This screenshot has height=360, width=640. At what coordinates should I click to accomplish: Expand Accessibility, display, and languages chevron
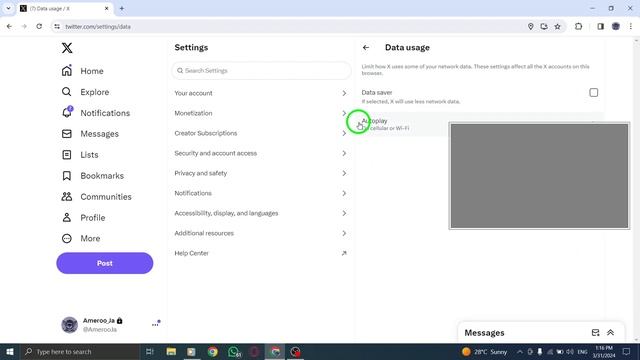click(344, 213)
